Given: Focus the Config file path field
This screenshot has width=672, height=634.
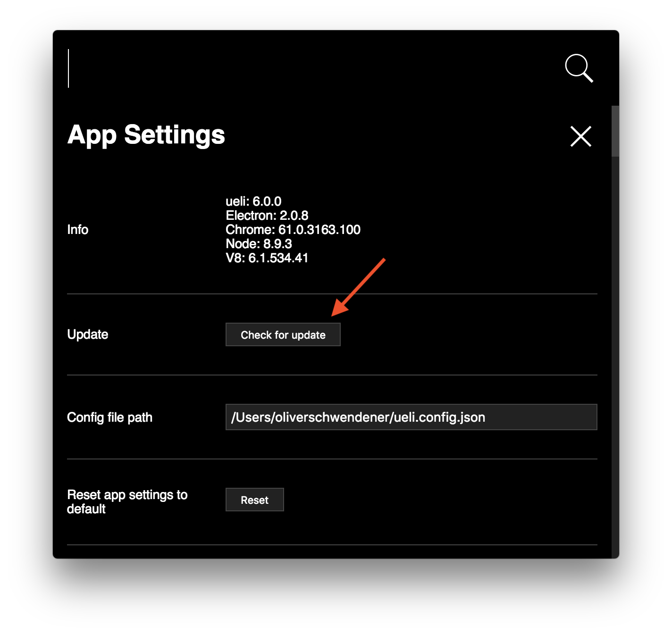Looking at the screenshot, I should [411, 417].
